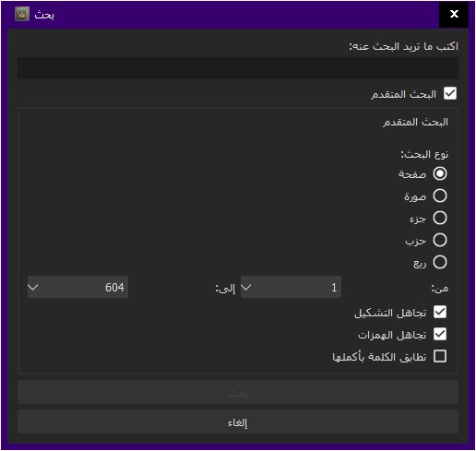
Task: Open the من dropdown showing 1
Action: [x=291, y=287]
